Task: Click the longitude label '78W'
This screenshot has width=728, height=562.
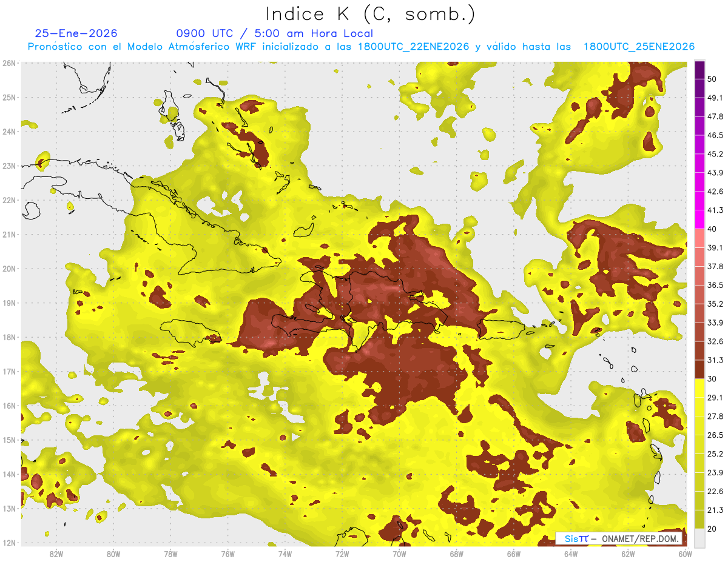Action: [170, 554]
